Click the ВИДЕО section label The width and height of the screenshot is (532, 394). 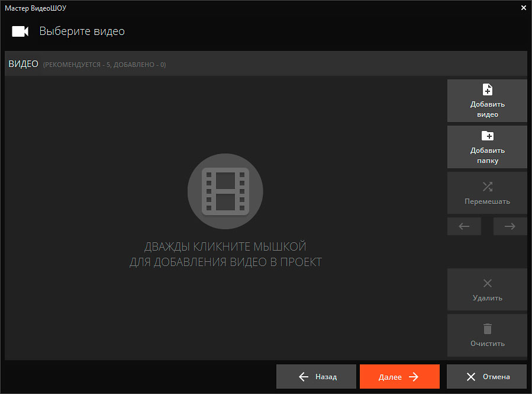(23, 64)
